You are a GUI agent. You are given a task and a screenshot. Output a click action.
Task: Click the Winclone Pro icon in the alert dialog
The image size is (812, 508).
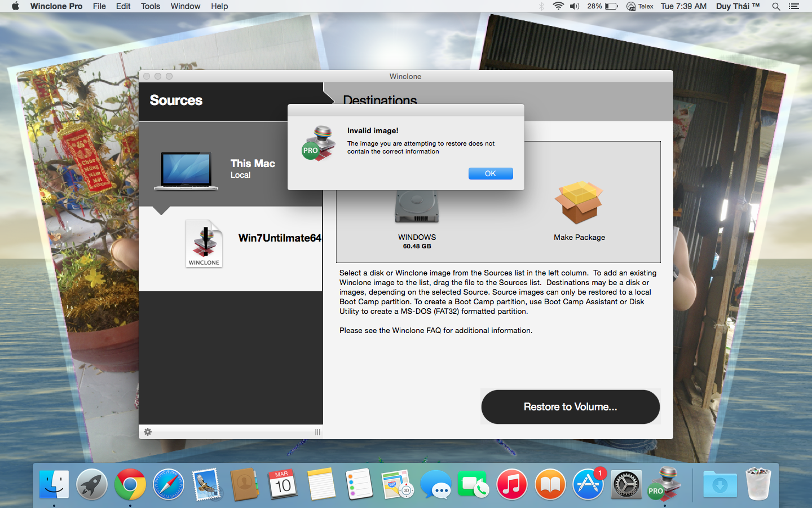319,143
